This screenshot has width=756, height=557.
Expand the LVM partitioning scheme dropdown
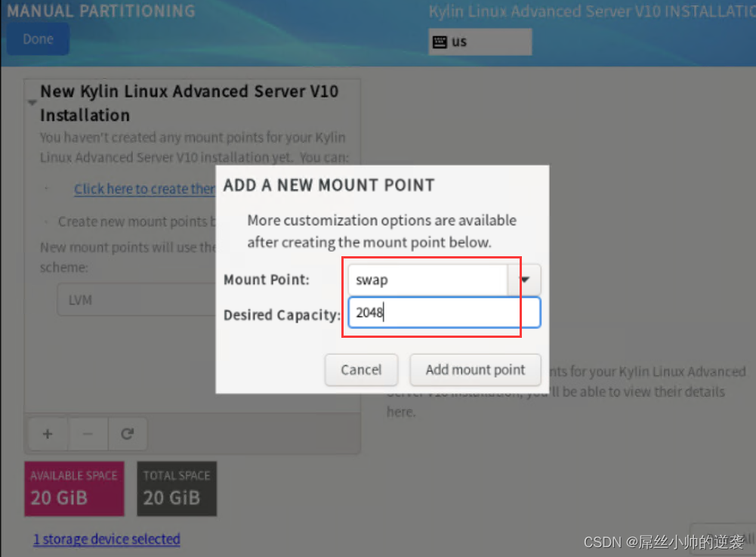[x=136, y=300]
